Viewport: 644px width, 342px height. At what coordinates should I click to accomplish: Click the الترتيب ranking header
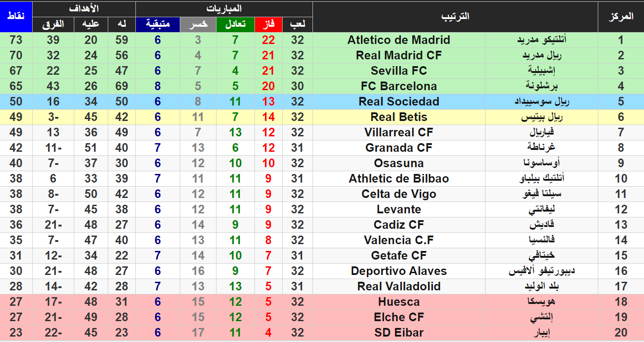click(455, 16)
